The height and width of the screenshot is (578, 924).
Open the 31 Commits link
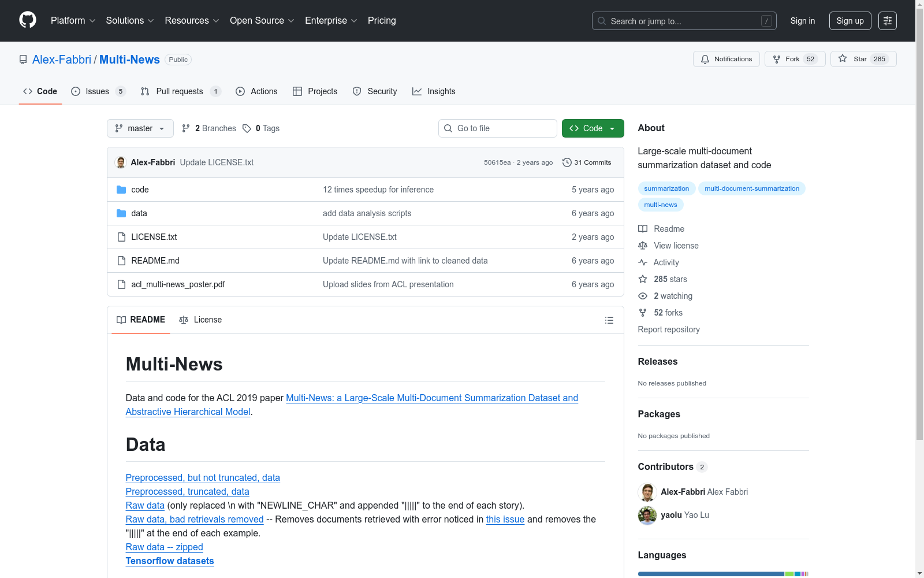587,162
